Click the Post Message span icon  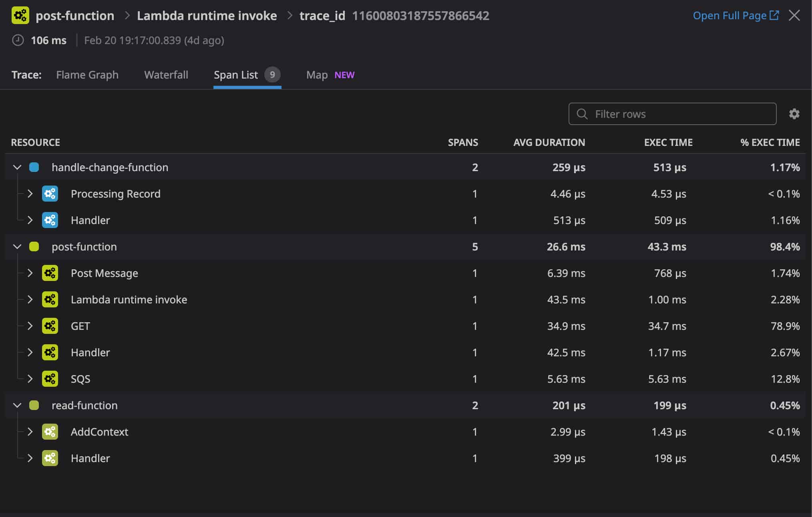(50, 273)
